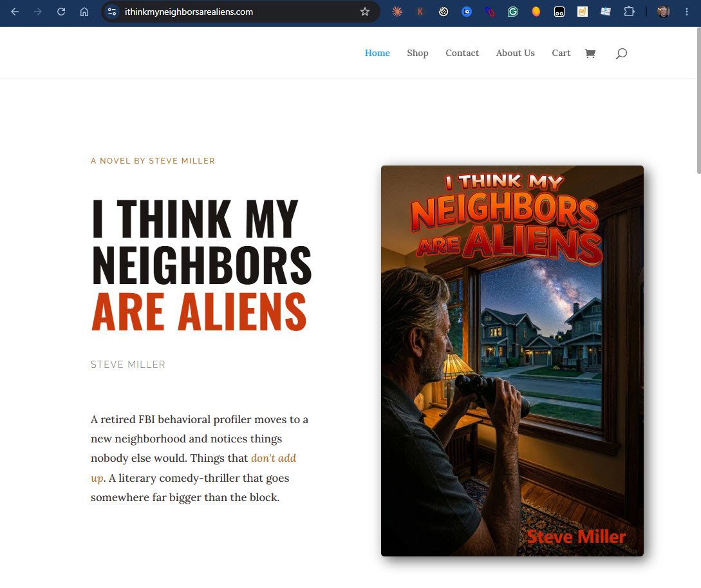Open the Contact page
This screenshot has width=701, height=588.
462,53
